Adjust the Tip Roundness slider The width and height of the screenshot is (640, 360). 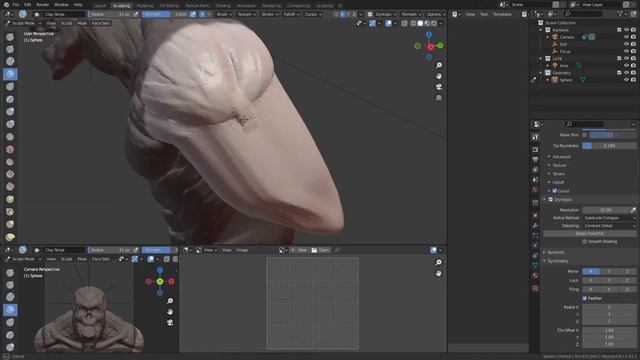click(x=609, y=146)
